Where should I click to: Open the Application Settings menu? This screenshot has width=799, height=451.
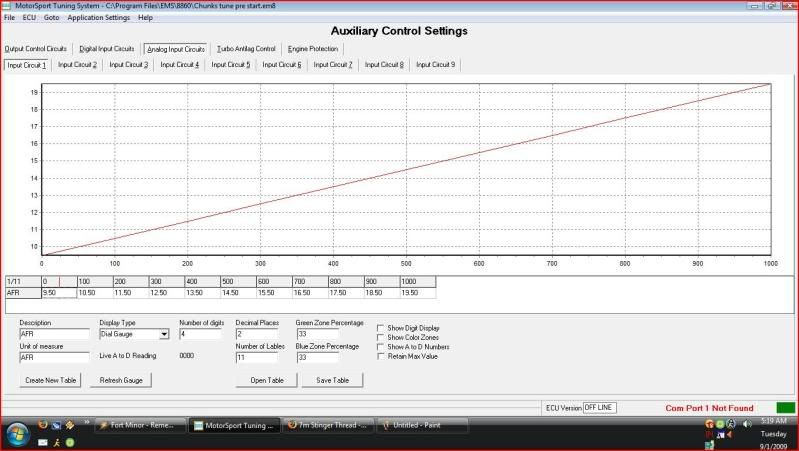tap(99, 17)
